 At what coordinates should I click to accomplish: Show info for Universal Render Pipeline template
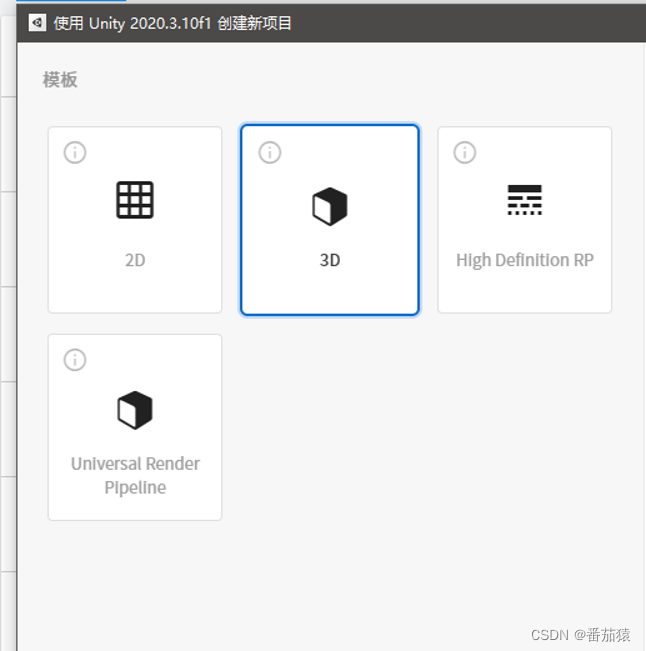[75, 360]
